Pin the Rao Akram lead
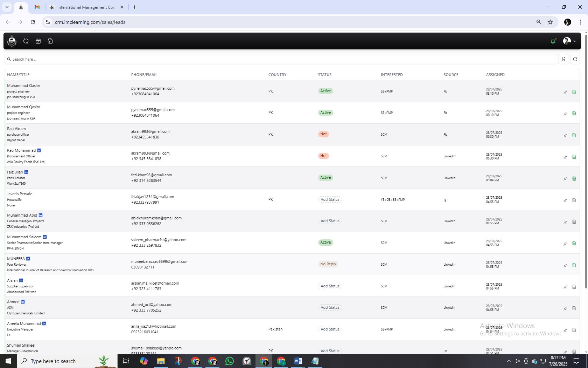The height and width of the screenshot is (368, 588). pyautogui.click(x=565, y=135)
